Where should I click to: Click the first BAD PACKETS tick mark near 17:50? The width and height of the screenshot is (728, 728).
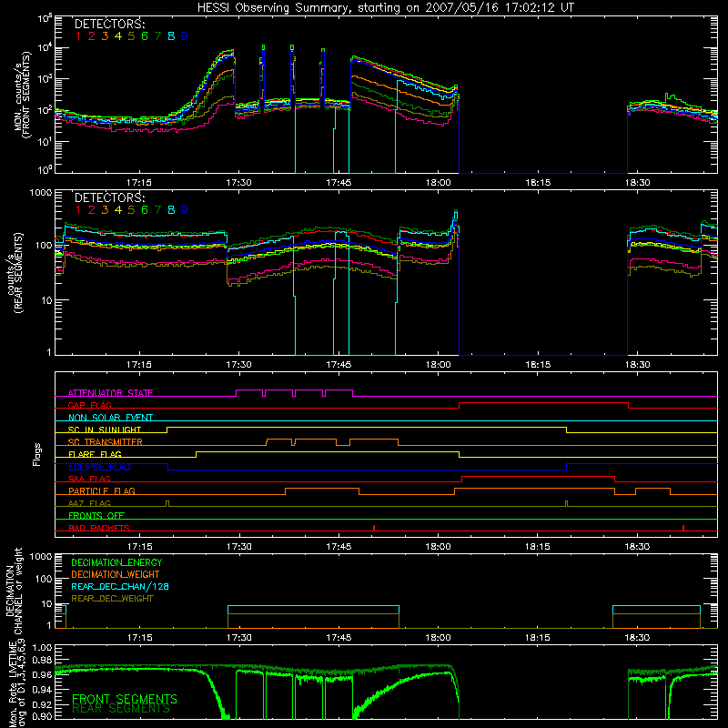pos(374,528)
